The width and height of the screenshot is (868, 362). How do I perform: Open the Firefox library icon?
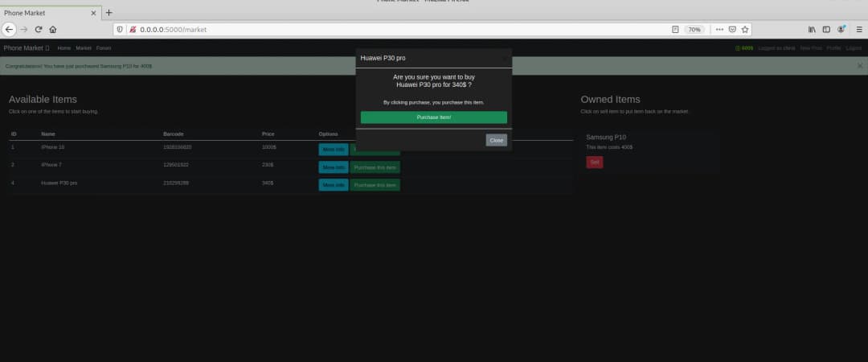coord(812,30)
